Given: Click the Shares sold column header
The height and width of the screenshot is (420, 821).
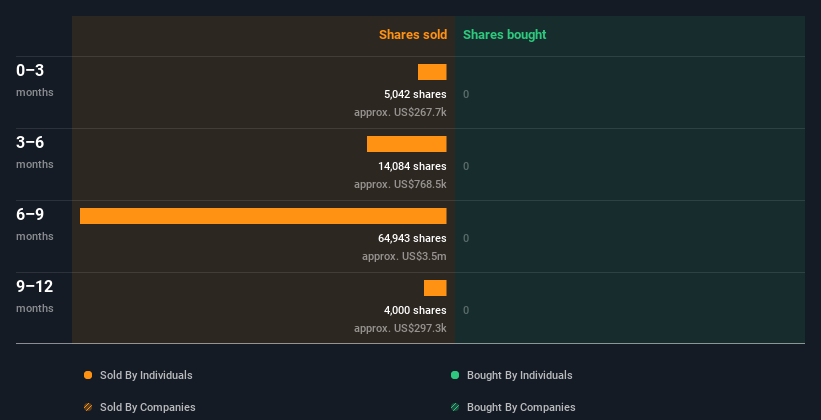Looking at the screenshot, I should [x=413, y=35].
